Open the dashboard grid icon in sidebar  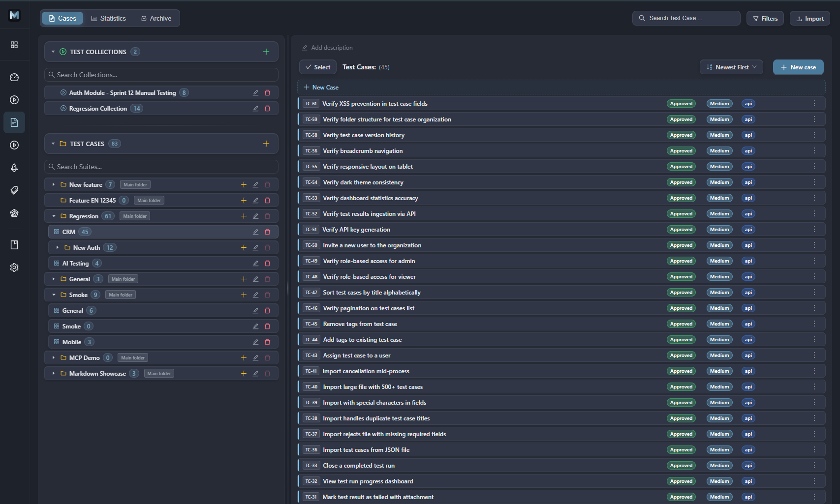click(14, 45)
